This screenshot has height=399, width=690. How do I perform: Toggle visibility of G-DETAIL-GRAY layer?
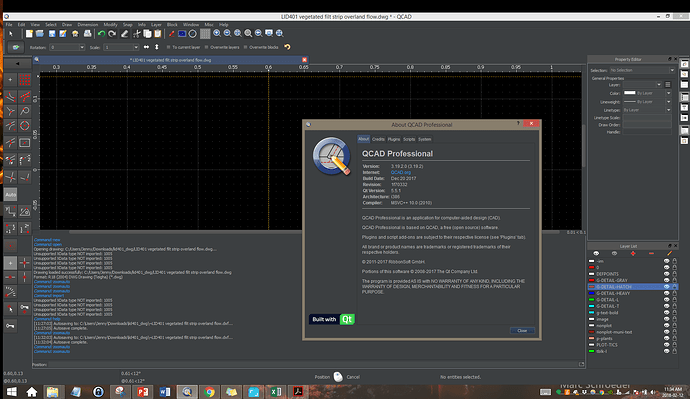(x=666, y=280)
